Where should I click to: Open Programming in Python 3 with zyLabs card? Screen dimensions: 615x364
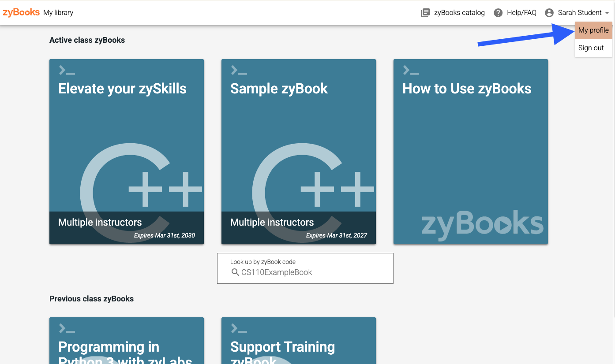127,341
